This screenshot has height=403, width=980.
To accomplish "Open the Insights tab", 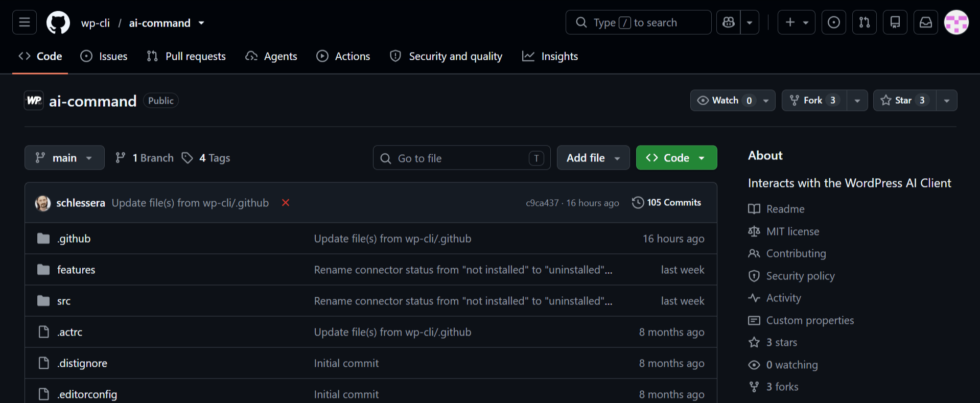I will (x=550, y=56).
